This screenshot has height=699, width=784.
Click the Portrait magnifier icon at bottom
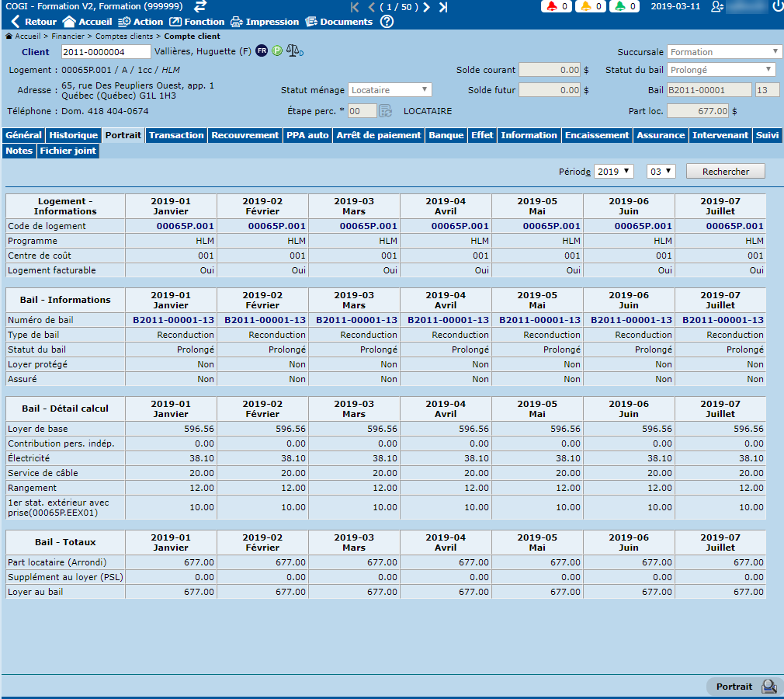[x=768, y=687]
